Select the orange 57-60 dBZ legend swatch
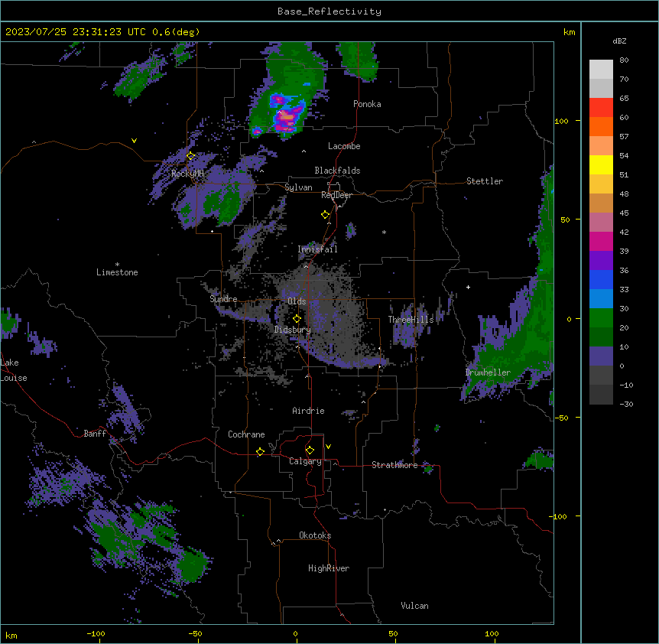This screenshot has width=659, height=644. point(601,126)
